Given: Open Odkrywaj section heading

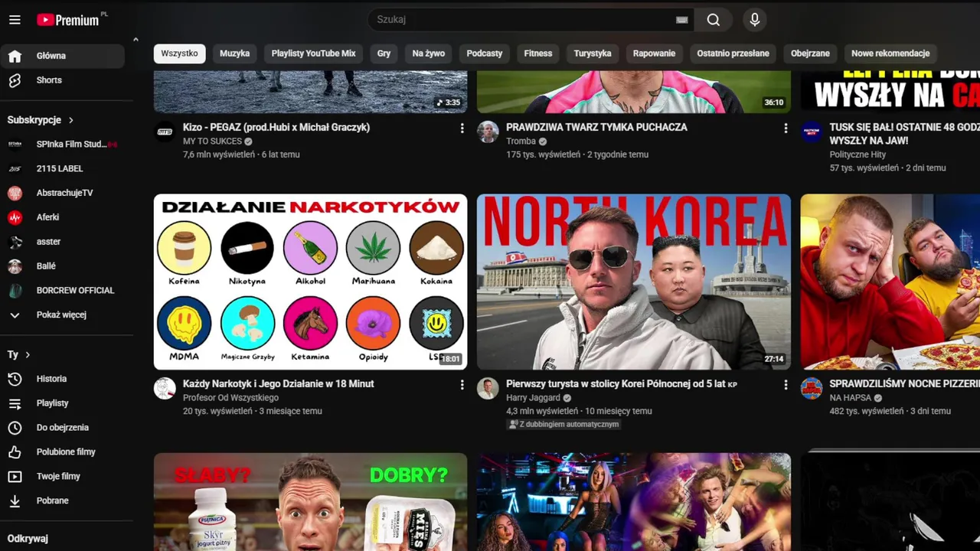Looking at the screenshot, I should pyautogui.click(x=28, y=539).
